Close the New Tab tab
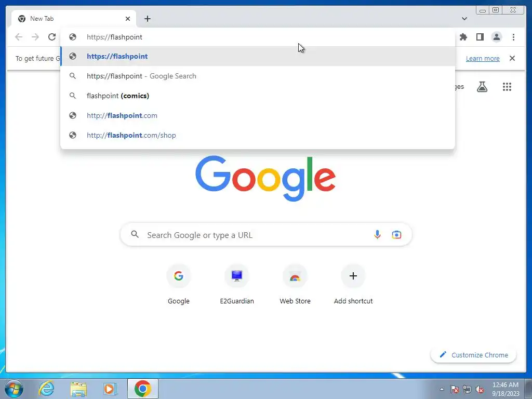The height and width of the screenshot is (399, 532). click(128, 19)
